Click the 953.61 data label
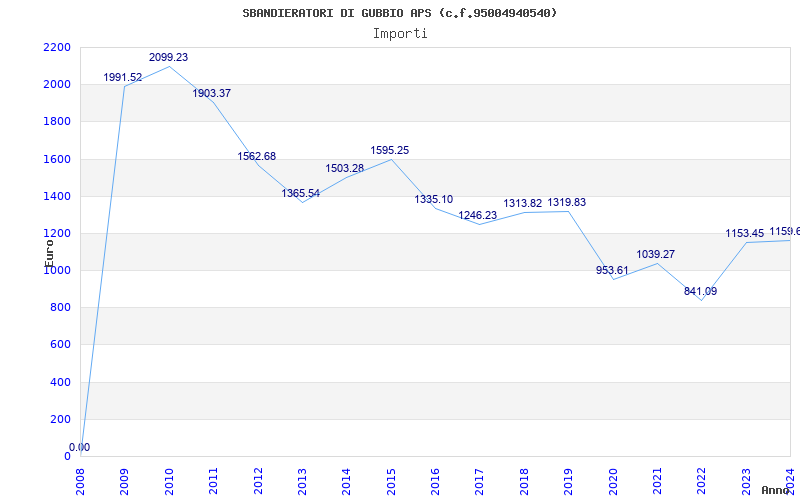The image size is (800, 500). click(612, 270)
